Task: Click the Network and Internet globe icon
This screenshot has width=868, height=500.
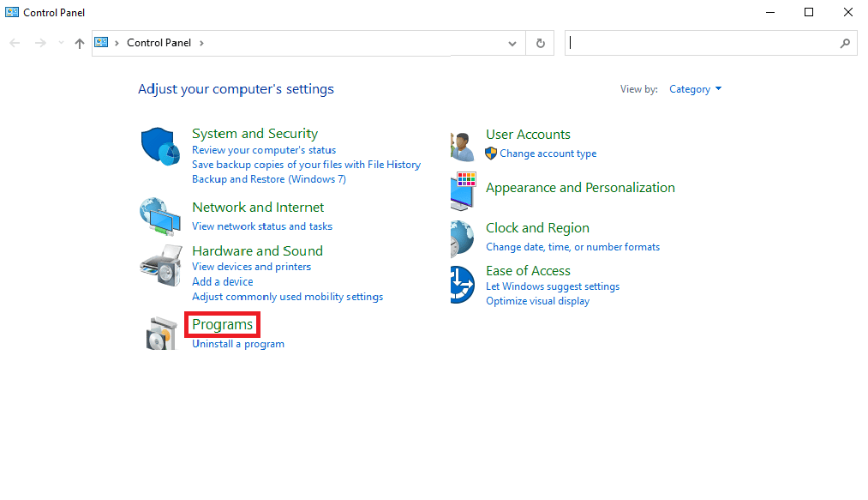Action: coord(160,216)
